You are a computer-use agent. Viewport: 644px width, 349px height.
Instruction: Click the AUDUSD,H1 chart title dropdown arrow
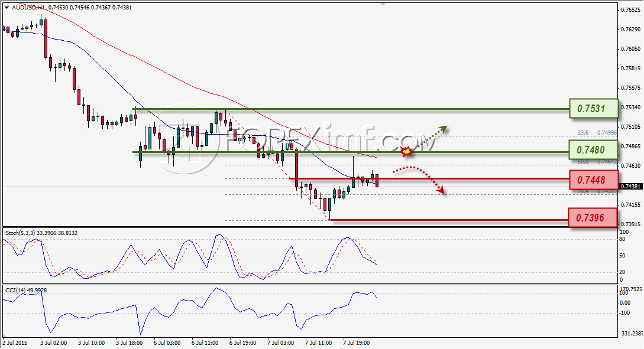(7, 8)
